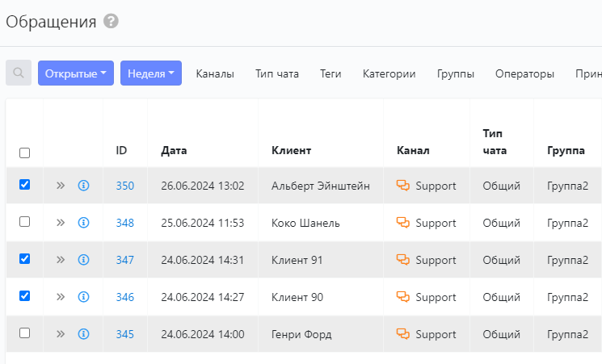This screenshot has height=364, width=602.
Task: Click Support chat icon in Клиент 91 row
Action: (403, 260)
